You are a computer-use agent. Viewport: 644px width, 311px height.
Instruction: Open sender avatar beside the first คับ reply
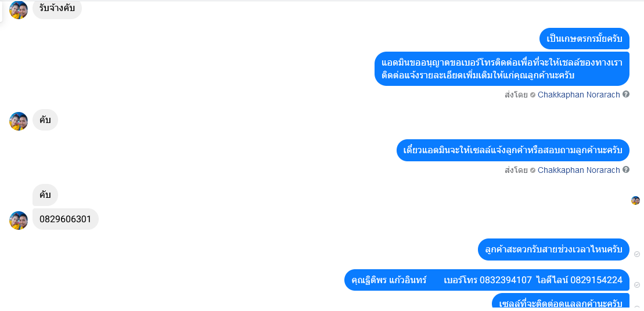(19, 121)
